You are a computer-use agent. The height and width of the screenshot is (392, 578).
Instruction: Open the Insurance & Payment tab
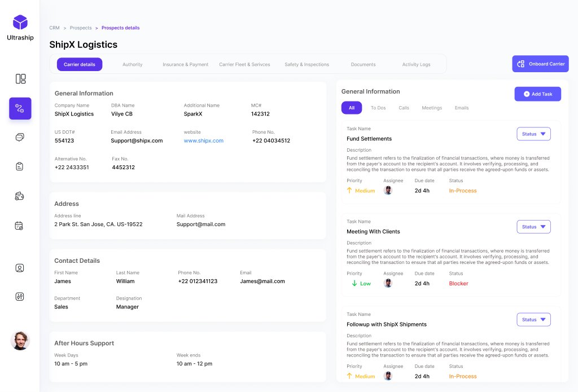185,64
